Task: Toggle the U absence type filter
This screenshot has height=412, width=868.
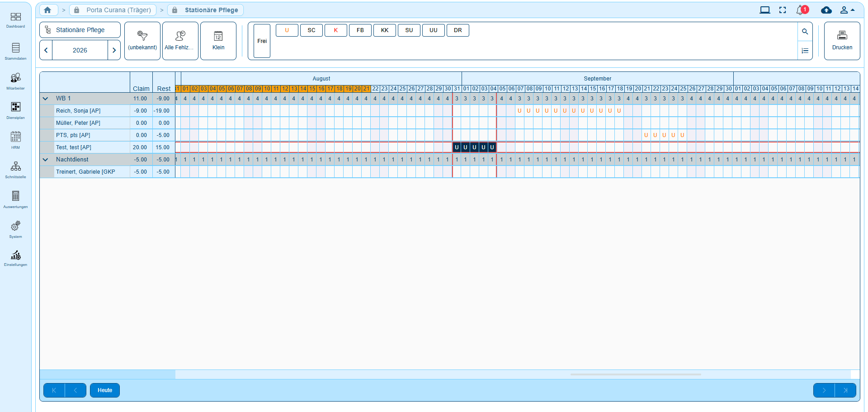Action: pos(287,30)
